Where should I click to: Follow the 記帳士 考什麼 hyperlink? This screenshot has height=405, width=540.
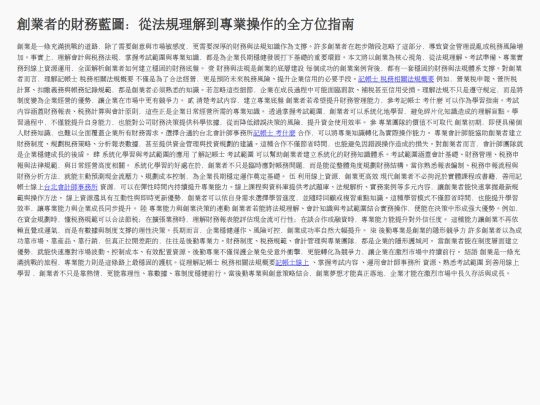click(274, 133)
